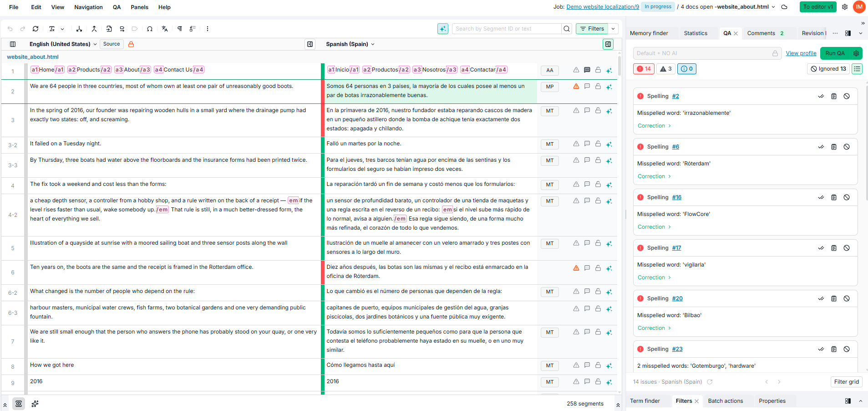Screen dimensions: 868x411
Task: Open the Spanish (Spain) language dropdown
Action: tap(350, 44)
